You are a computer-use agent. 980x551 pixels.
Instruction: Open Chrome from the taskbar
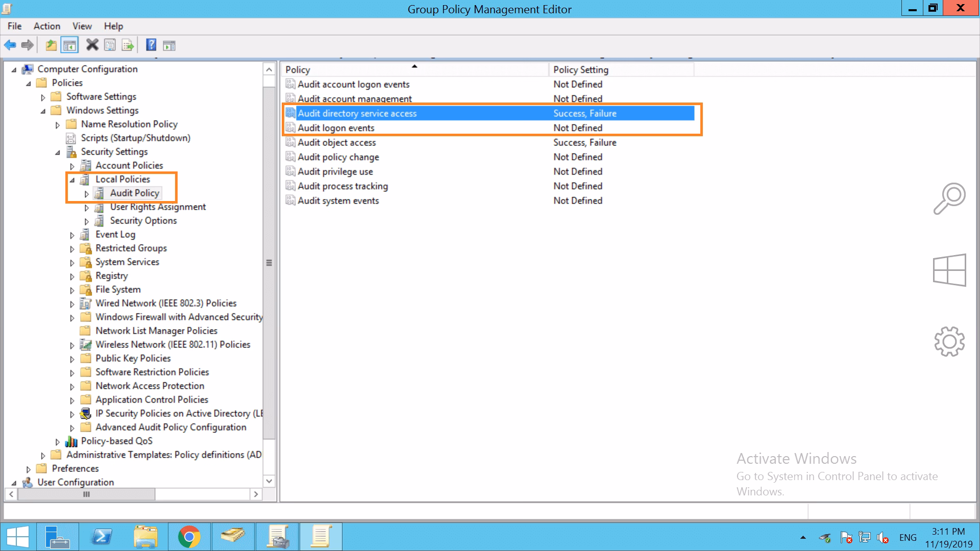click(x=189, y=536)
